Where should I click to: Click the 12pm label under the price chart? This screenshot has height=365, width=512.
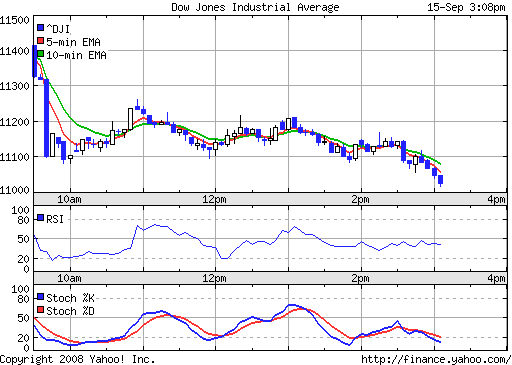point(214,199)
